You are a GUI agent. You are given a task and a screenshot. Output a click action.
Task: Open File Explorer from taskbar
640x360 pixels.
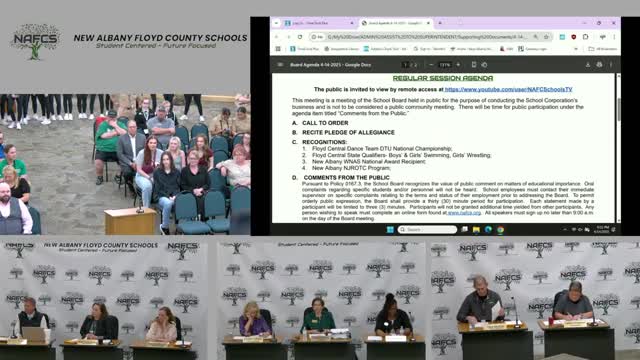pyautogui.click(x=476, y=229)
